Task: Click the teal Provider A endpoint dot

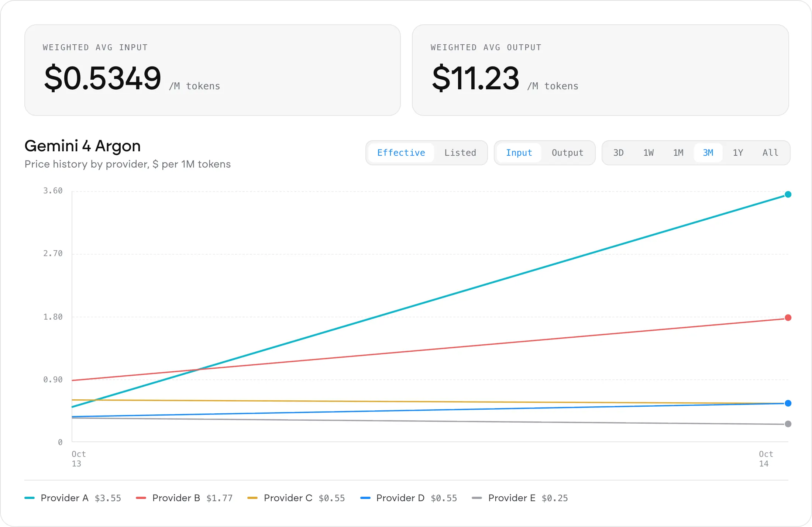Action: pos(788,194)
